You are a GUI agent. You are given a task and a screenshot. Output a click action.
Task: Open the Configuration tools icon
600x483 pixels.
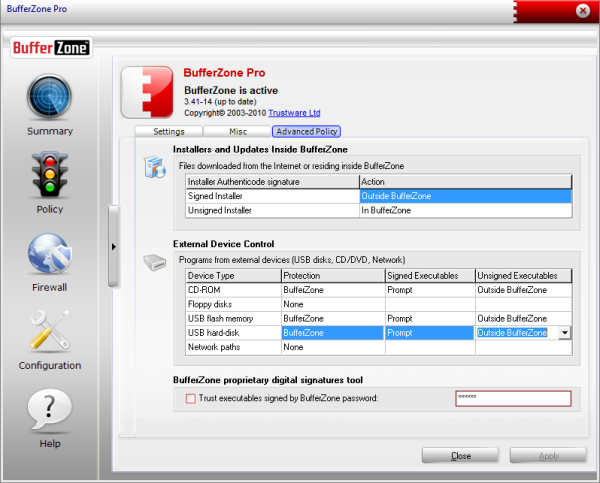point(50,331)
